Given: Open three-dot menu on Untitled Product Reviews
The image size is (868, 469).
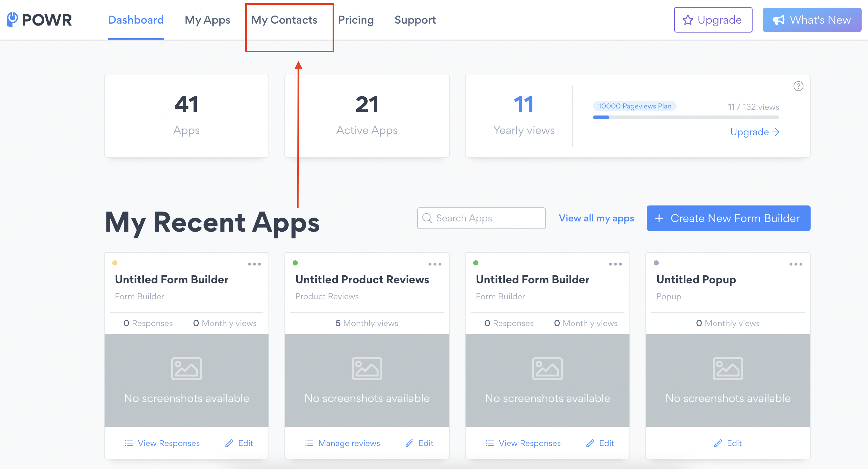Looking at the screenshot, I should tap(435, 264).
